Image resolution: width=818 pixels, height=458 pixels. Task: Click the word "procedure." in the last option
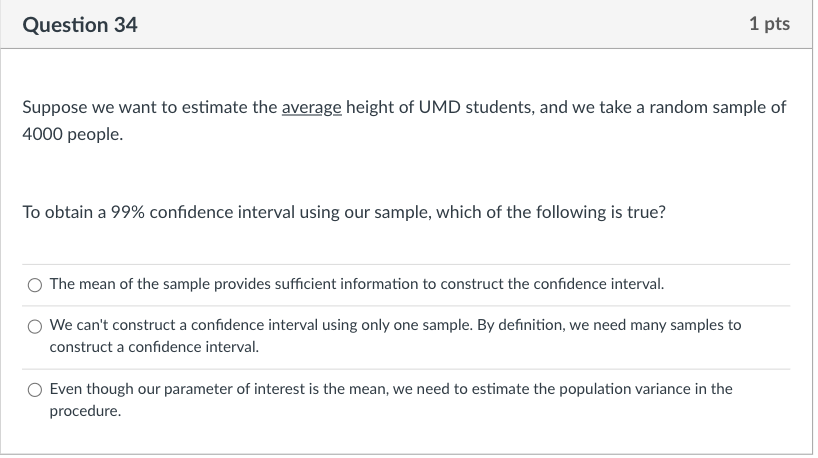click(85, 411)
